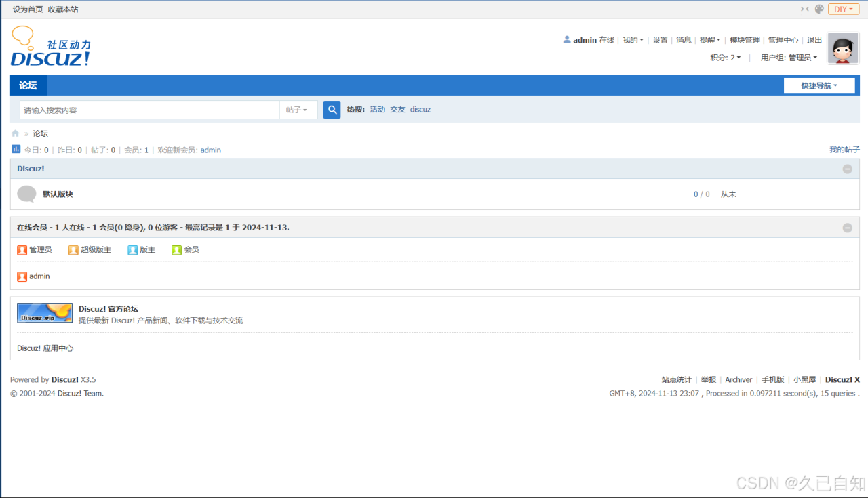Click the blue magnifier search button

(x=332, y=110)
